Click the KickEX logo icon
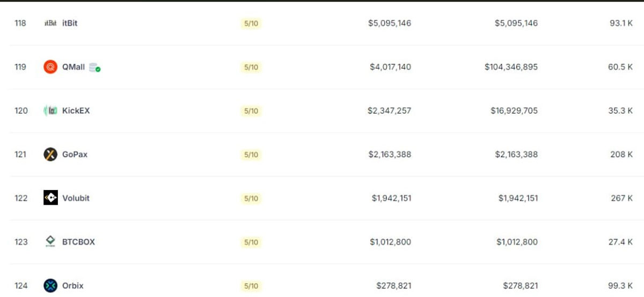Image resolution: width=644 pixels, height=297 pixels. coord(50,111)
